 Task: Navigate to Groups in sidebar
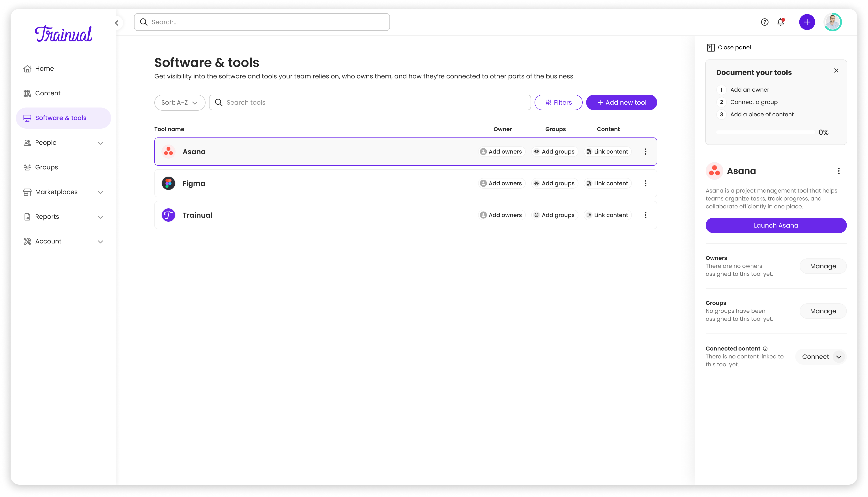point(47,167)
